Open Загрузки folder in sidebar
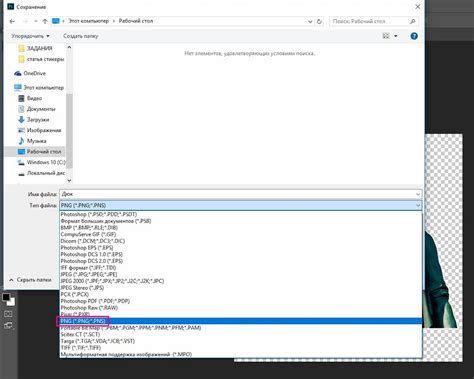This screenshot has height=379, width=474. [x=34, y=120]
